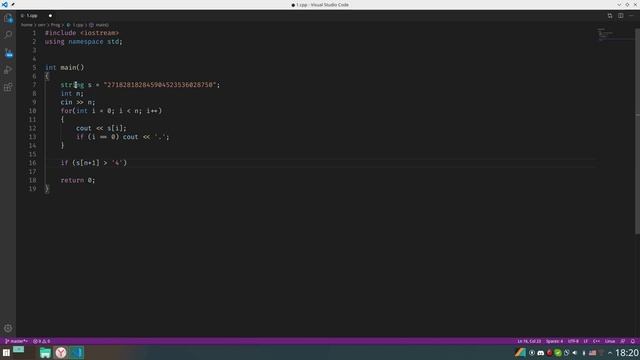Click the '1.cpp' breadcrumb segment
640x360 pixels.
click(x=78, y=25)
